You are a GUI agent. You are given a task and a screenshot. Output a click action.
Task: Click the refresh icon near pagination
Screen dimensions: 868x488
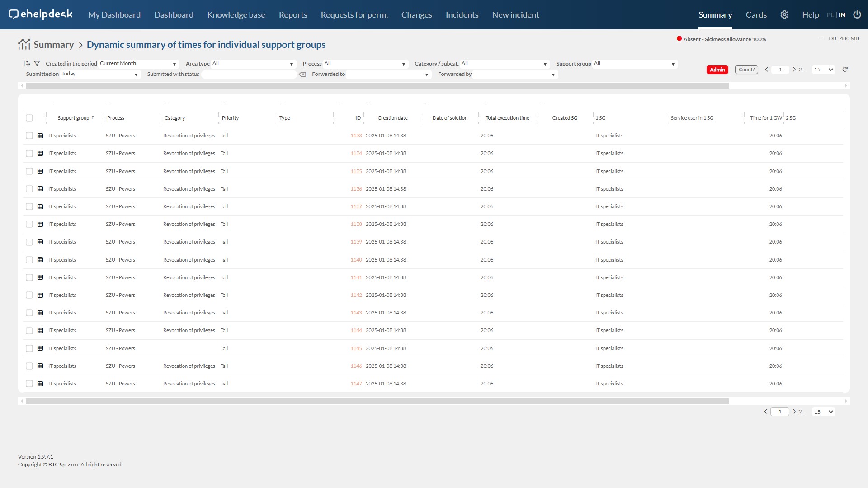pos(845,70)
